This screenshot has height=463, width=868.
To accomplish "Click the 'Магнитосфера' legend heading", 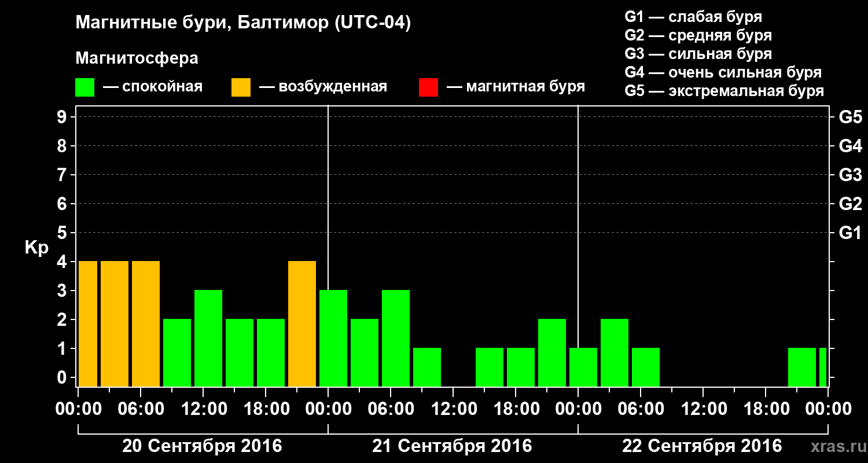I will tap(137, 59).
